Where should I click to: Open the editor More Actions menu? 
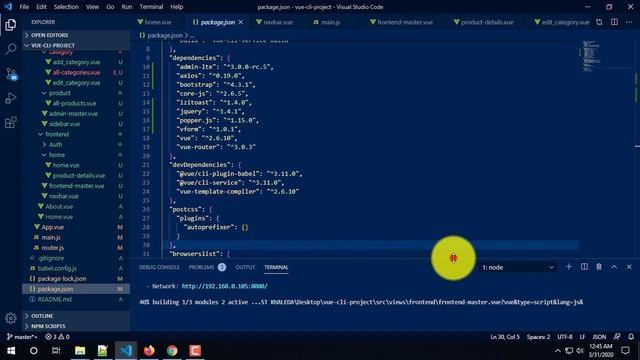point(629,22)
